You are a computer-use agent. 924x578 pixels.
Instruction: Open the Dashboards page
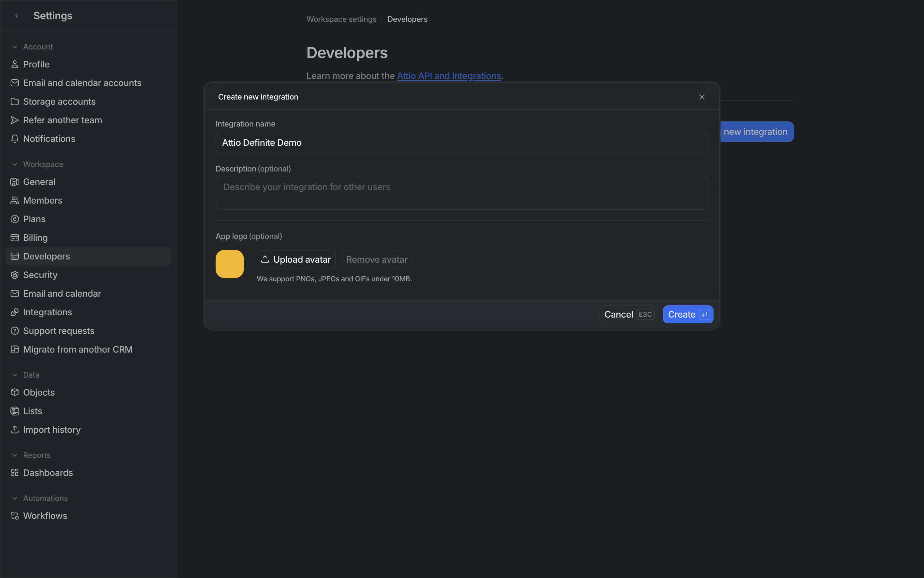tap(88, 473)
